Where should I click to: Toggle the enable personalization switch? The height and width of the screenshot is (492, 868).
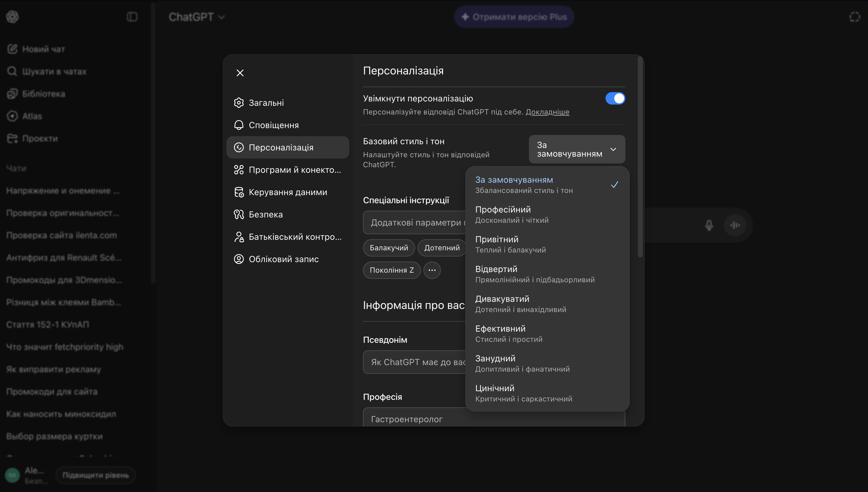click(615, 98)
